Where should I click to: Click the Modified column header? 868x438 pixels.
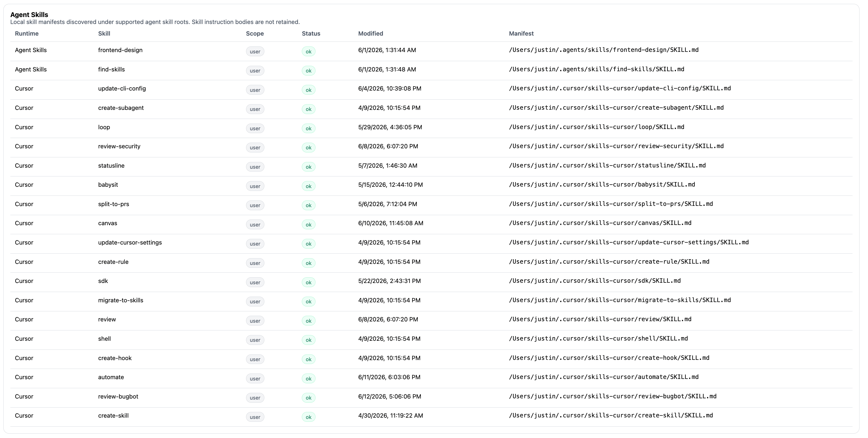tap(371, 34)
